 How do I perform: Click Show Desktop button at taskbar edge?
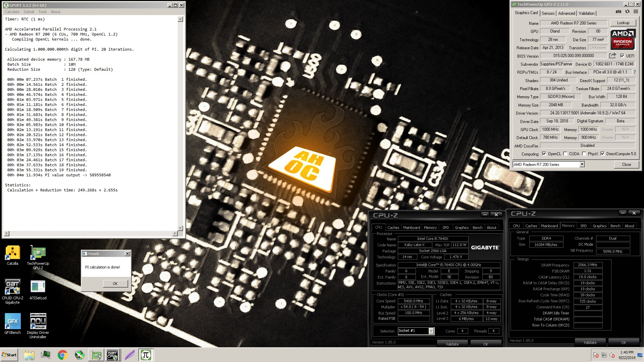point(640,355)
